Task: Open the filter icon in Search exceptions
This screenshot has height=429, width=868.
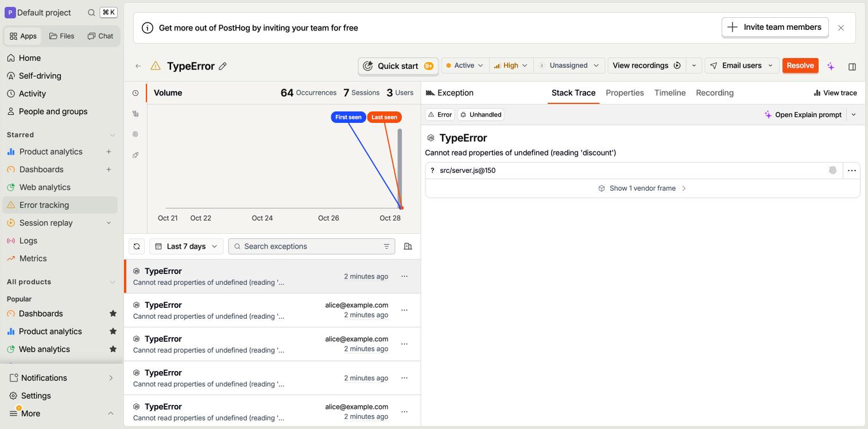Action: (387, 246)
